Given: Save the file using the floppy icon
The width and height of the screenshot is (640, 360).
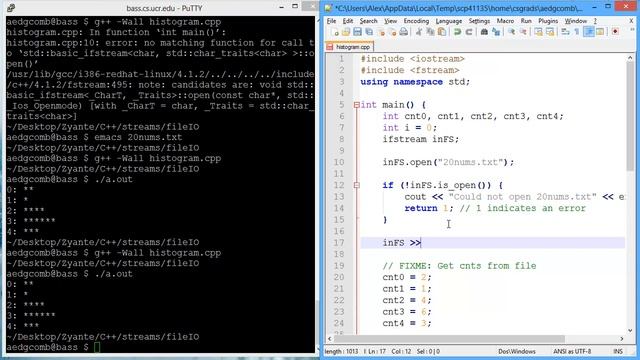Looking at the screenshot, I should (x=357, y=32).
